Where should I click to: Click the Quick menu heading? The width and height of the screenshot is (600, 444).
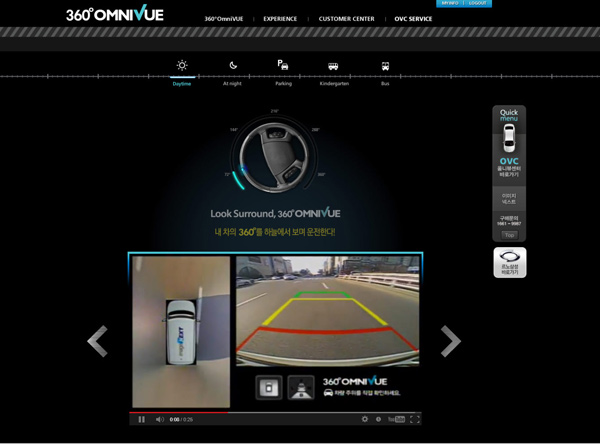509,115
